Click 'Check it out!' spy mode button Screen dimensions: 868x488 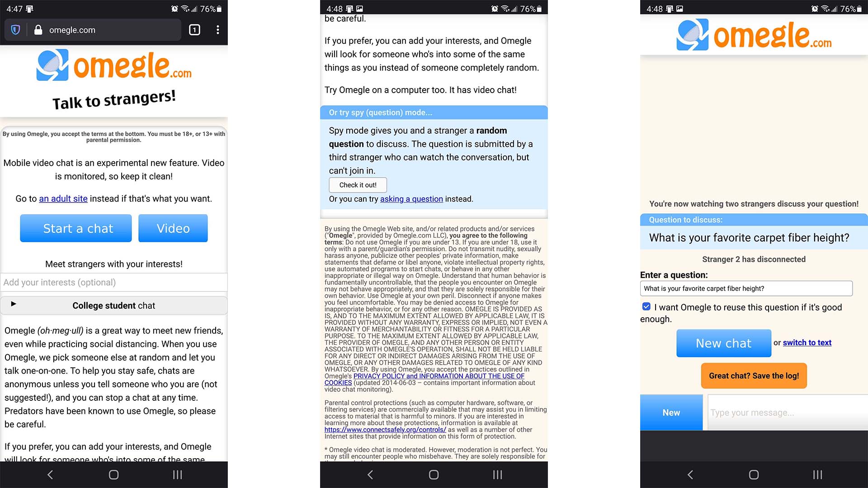tap(358, 185)
